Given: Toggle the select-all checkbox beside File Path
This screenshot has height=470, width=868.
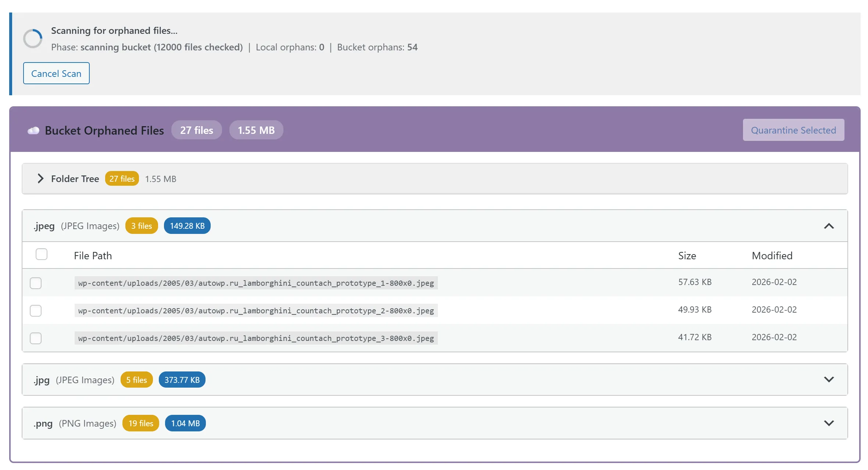Looking at the screenshot, I should (42, 254).
